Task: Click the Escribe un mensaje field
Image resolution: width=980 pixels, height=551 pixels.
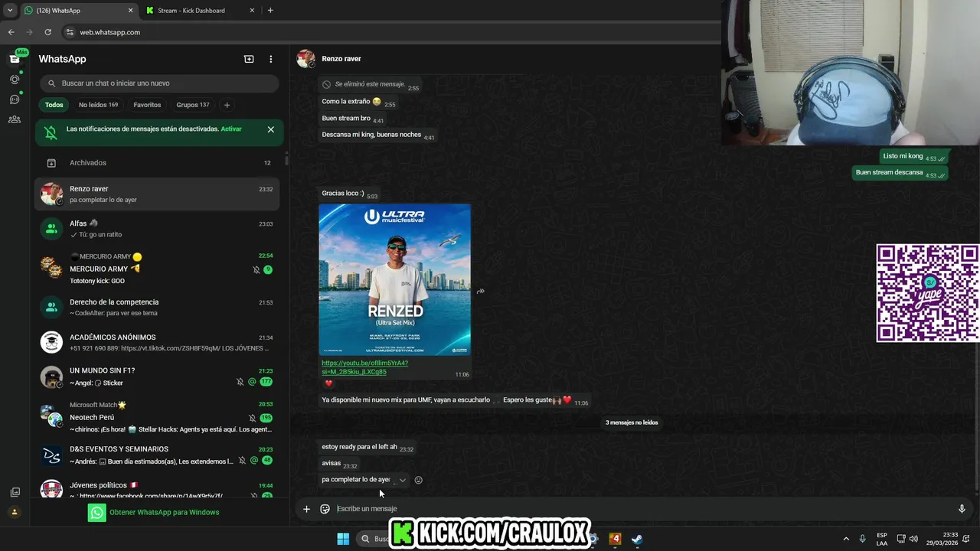Action: (x=643, y=509)
